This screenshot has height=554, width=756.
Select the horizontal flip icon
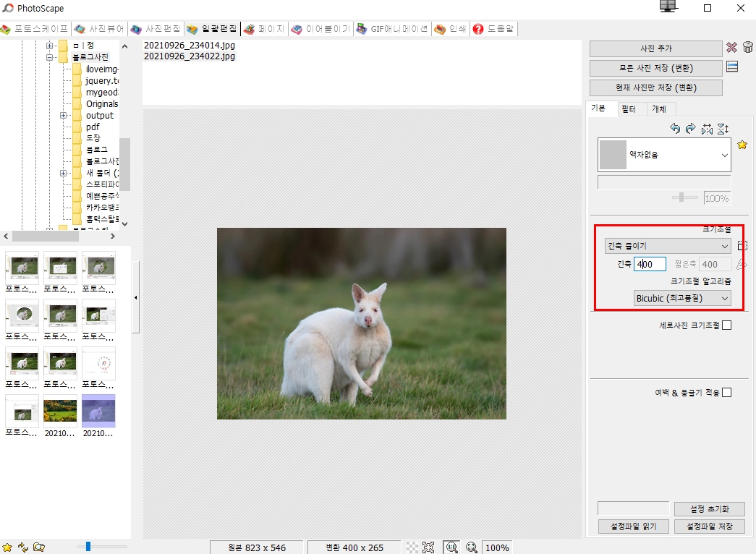[x=707, y=129]
